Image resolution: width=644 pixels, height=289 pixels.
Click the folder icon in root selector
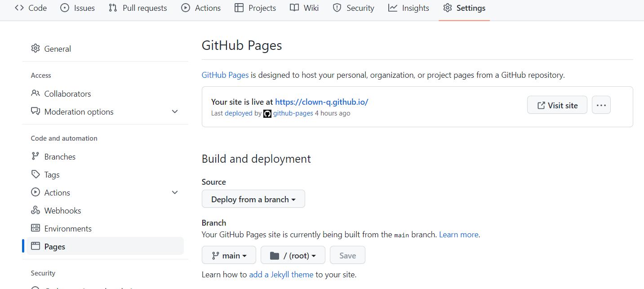[x=275, y=256]
